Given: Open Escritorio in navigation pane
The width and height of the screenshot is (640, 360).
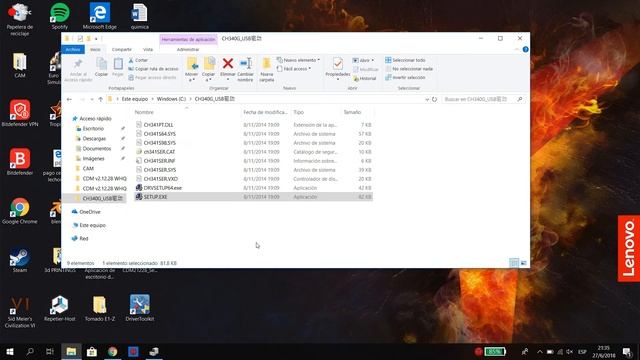Looking at the screenshot, I should coord(93,129).
